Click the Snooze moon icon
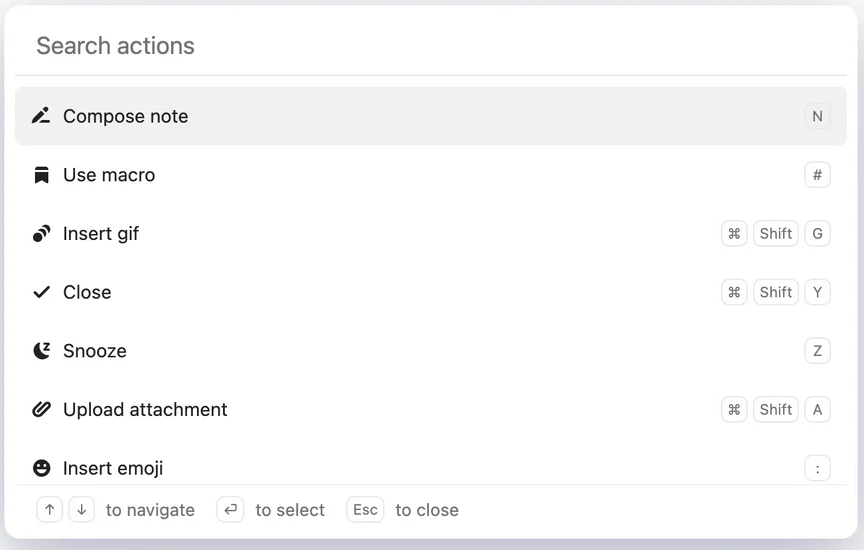The image size is (864, 550). pyautogui.click(x=41, y=351)
